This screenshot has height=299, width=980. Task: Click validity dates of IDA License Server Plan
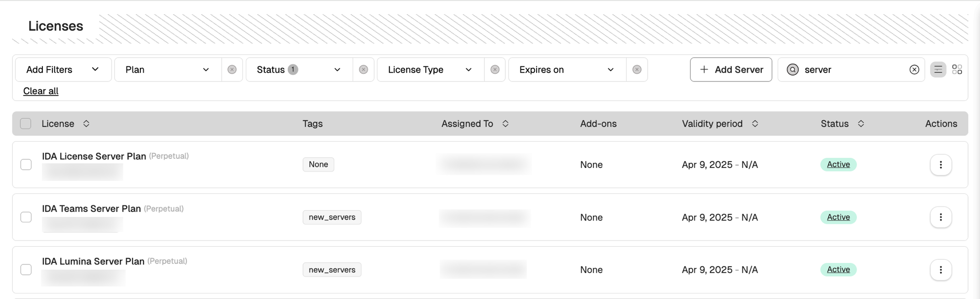pyautogui.click(x=720, y=165)
